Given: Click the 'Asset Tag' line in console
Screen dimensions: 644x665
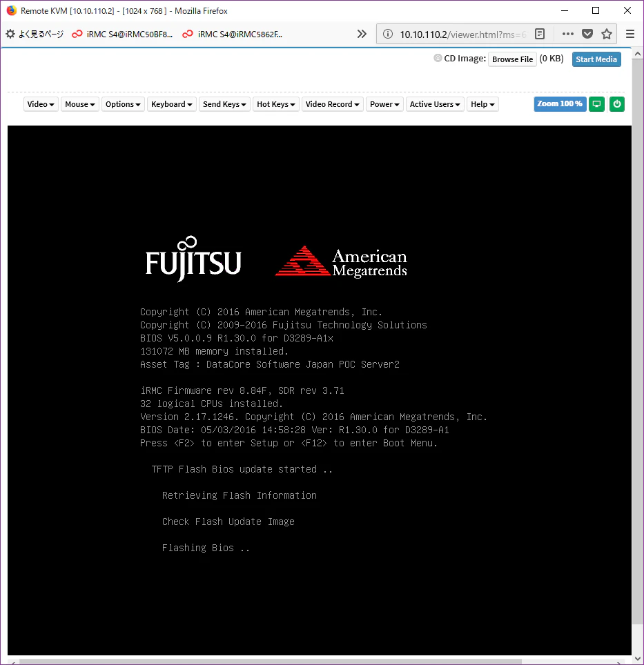Looking at the screenshot, I should 270,364.
